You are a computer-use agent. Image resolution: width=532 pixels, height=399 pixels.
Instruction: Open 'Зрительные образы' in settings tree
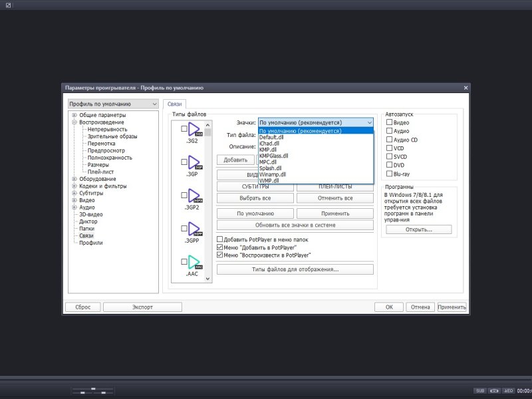point(112,136)
